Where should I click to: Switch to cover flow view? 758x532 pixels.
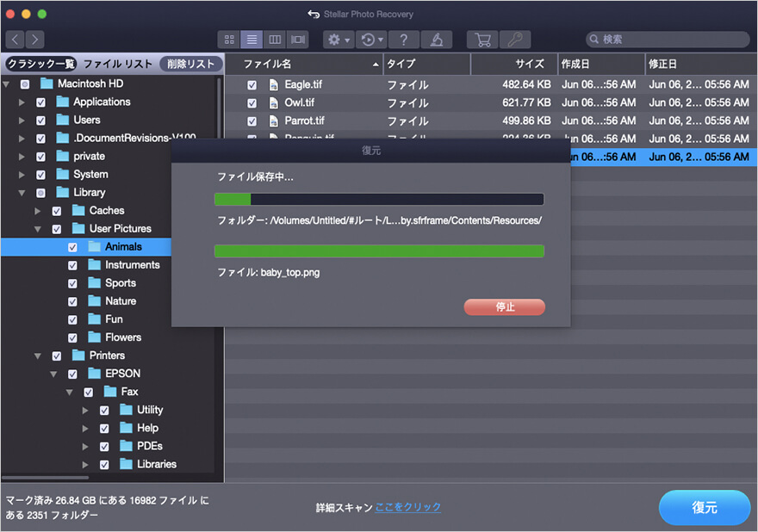pos(297,40)
